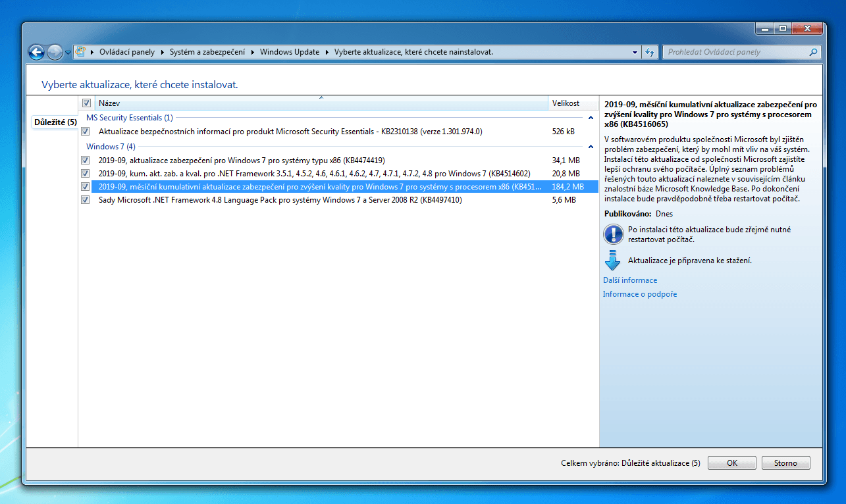This screenshot has height=504, width=846.
Task: Open Ovládací panely breadcrumb
Action: coord(127,52)
